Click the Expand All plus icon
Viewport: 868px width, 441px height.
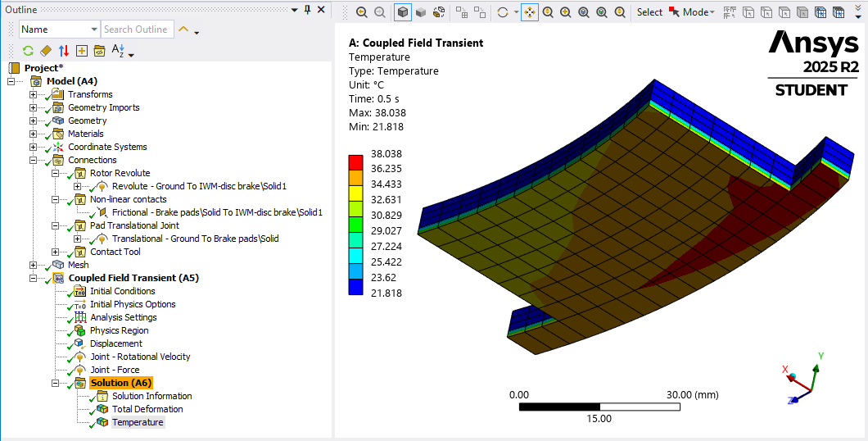(81, 51)
